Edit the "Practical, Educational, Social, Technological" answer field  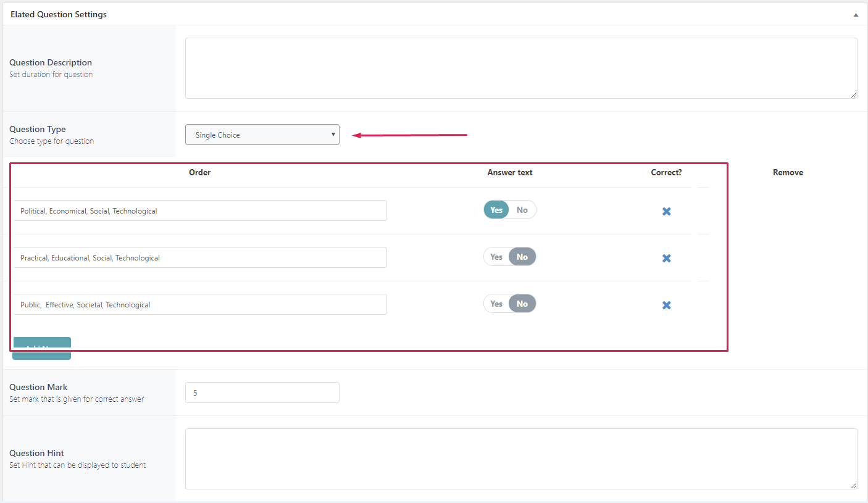(x=199, y=257)
